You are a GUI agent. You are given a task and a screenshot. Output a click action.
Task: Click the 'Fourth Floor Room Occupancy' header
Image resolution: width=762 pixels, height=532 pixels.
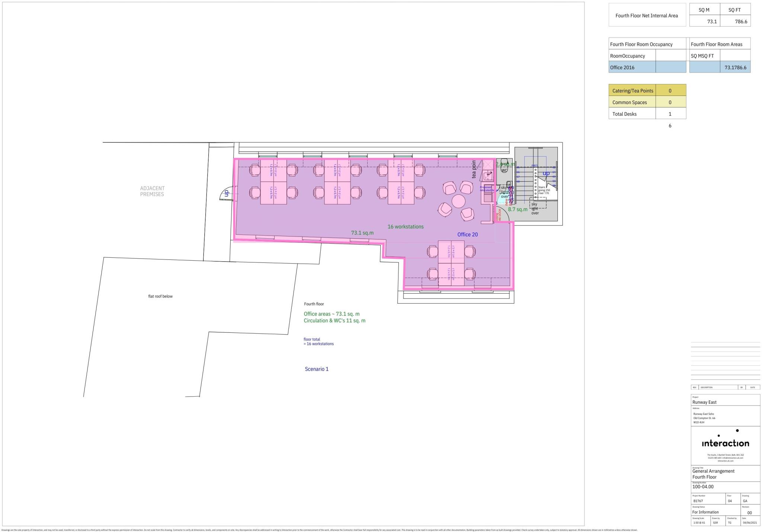[x=647, y=44]
